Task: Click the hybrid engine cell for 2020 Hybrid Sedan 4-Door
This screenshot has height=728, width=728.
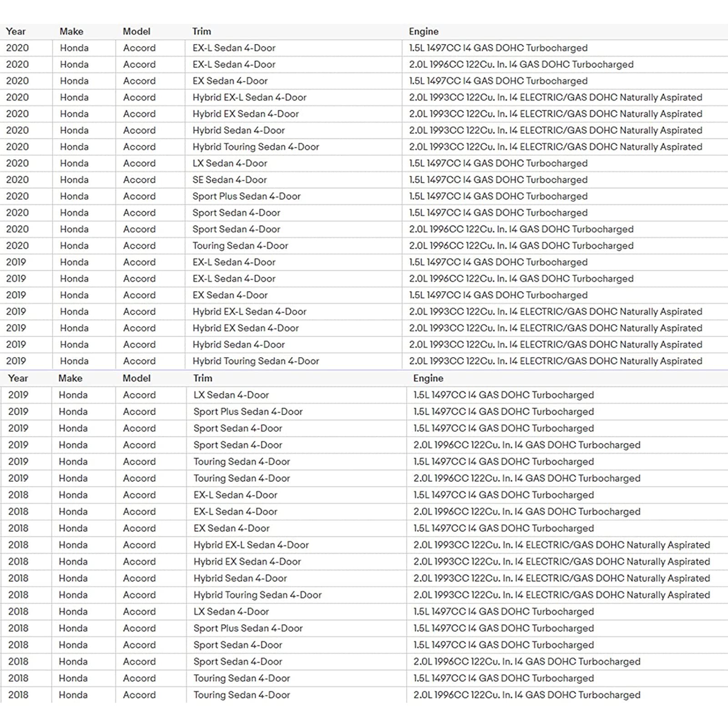Action: pos(565,131)
